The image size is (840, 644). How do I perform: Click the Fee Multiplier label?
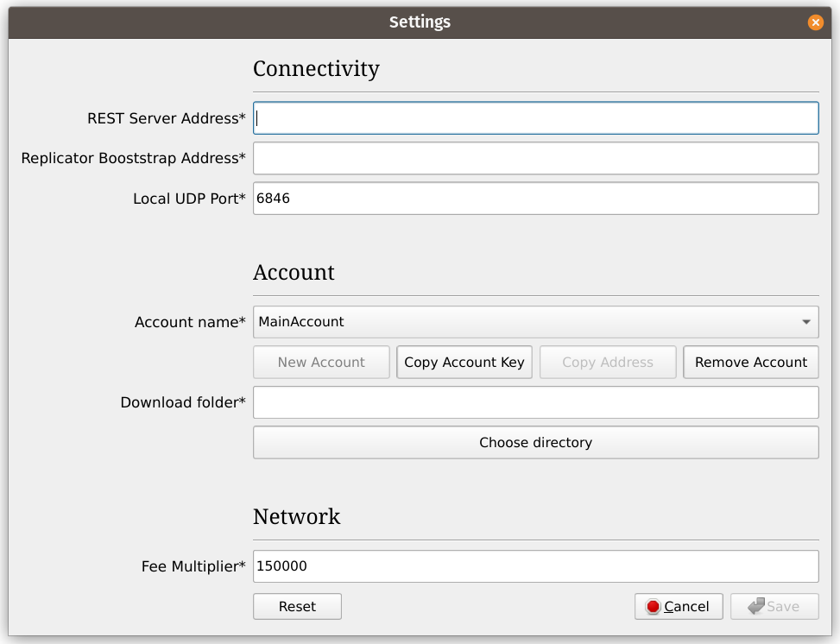193,566
